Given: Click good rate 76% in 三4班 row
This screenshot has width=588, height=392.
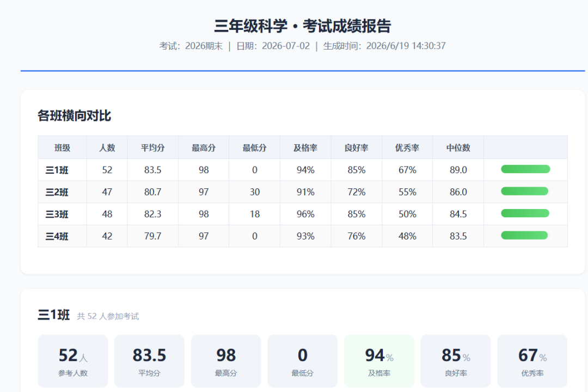Looking at the screenshot, I should [x=356, y=236].
